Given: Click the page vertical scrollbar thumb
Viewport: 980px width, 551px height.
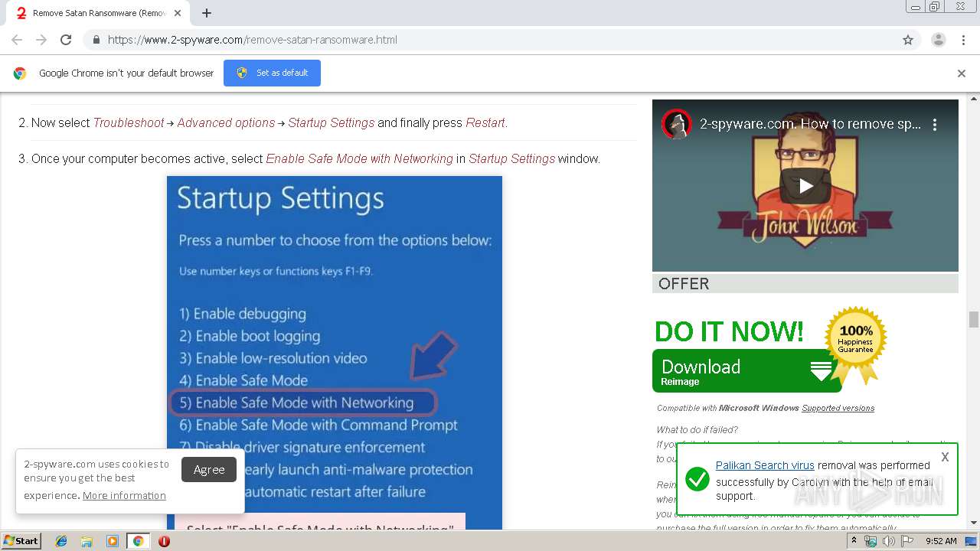Looking at the screenshot, I should [x=973, y=319].
